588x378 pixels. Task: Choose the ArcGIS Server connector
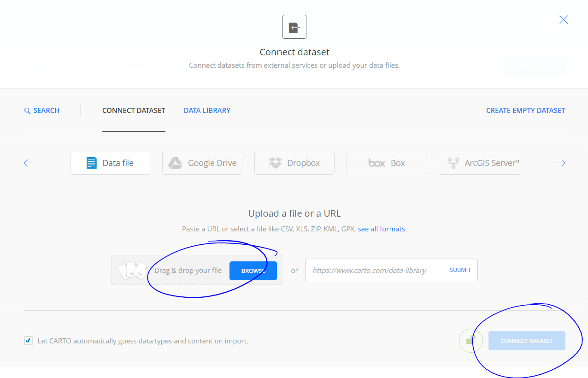tap(479, 163)
